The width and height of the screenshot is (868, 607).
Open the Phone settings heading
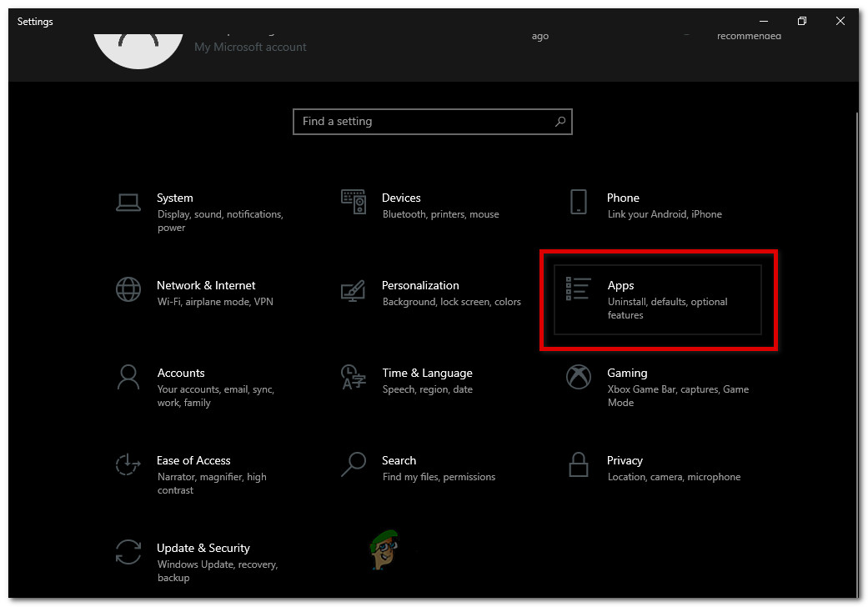coord(623,198)
